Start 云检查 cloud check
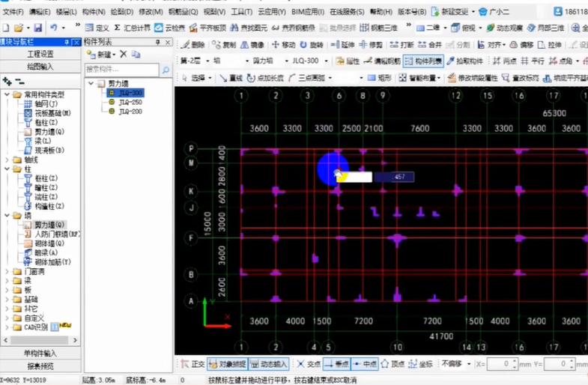The image size is (588, 385). [170, 28]
